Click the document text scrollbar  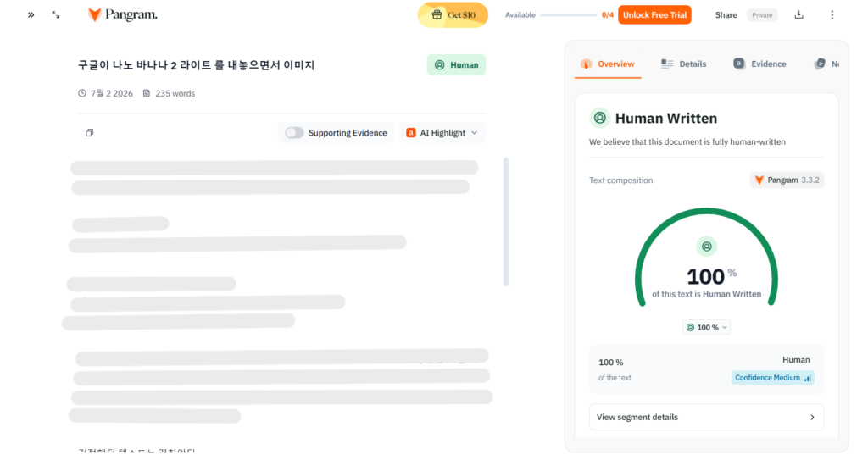tap(505, 222)
